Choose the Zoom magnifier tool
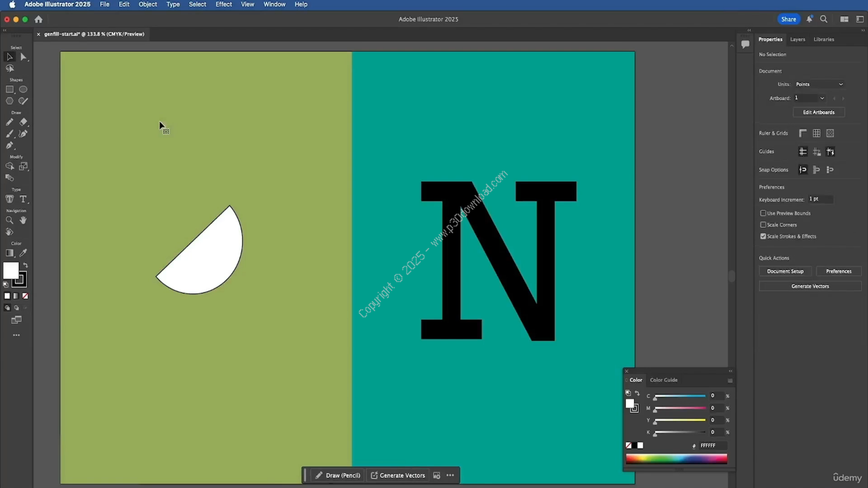 pos(9,220)
